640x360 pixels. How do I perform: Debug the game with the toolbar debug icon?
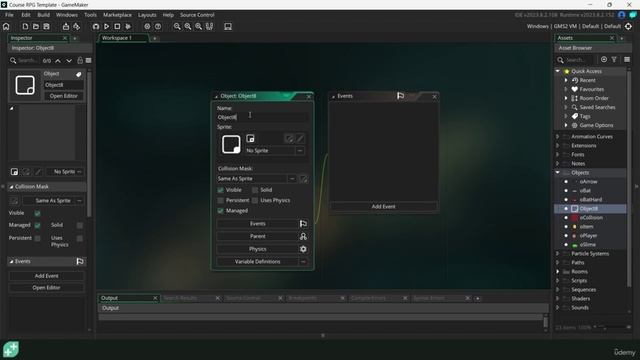coord(96,27)
